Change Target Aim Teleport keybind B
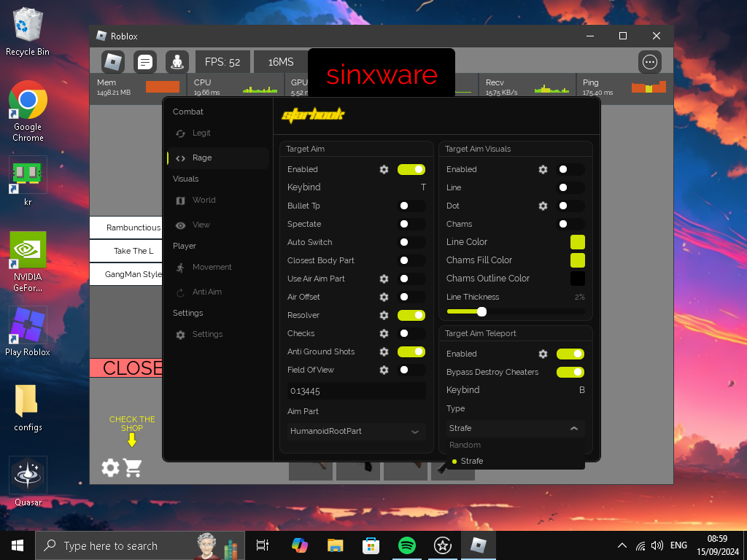 (581, 390)
